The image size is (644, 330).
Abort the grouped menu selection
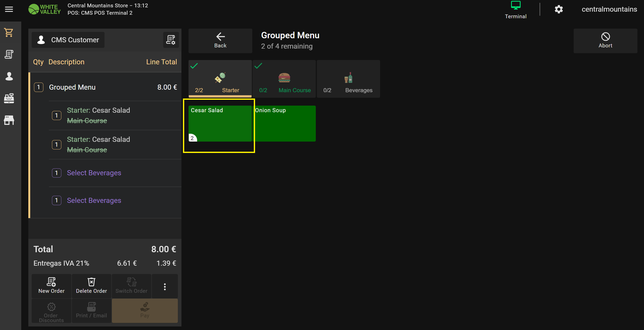click(605, 41)
